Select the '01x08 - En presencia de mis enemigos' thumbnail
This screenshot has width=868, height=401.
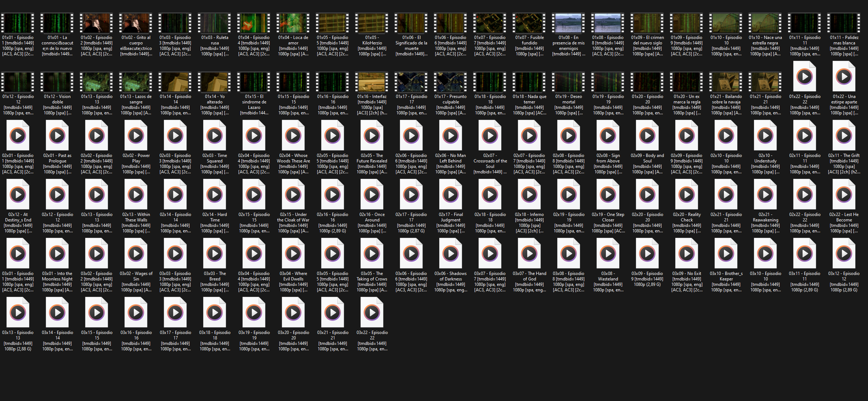(569, 23)
